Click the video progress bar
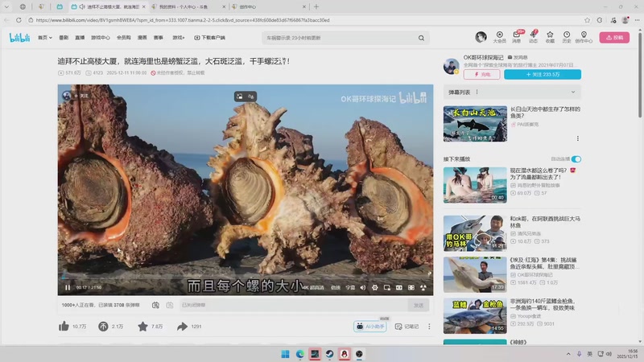 click(246, 278)
